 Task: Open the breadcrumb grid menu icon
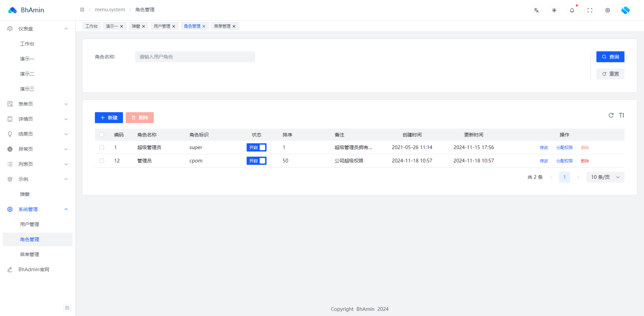[82, 10]
